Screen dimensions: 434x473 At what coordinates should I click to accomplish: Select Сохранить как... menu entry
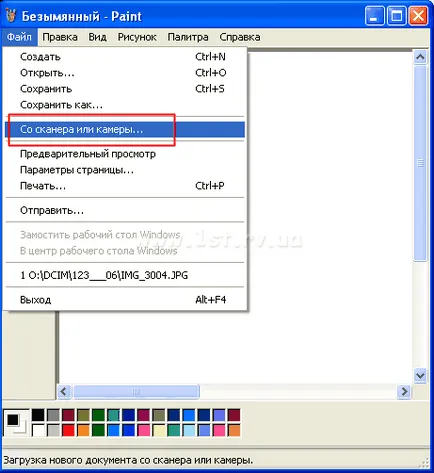tap(125, 105)
